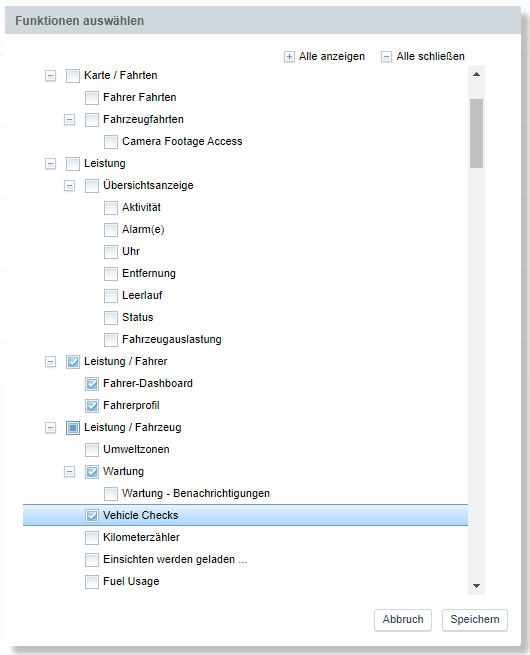Viewport: 530px width, 655px height.
Task: Collapse the Fahrzeugfahrten node
Action: [x=69, y=120]
